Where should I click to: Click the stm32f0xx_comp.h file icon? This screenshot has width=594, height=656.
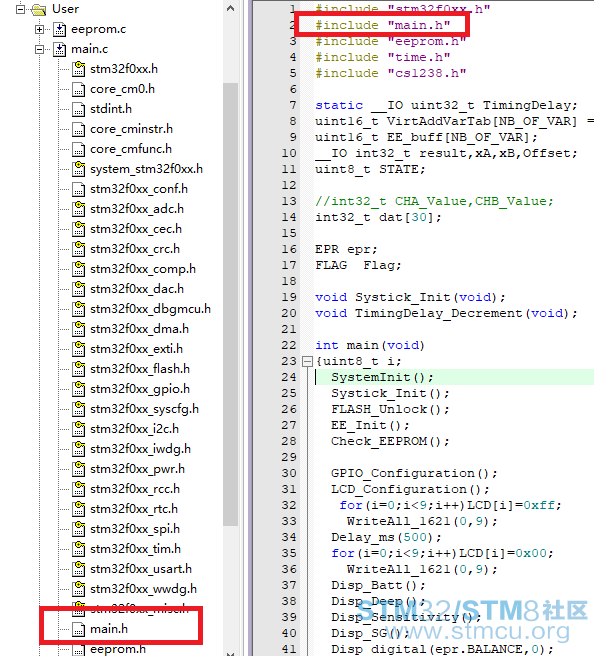(78, 269)
